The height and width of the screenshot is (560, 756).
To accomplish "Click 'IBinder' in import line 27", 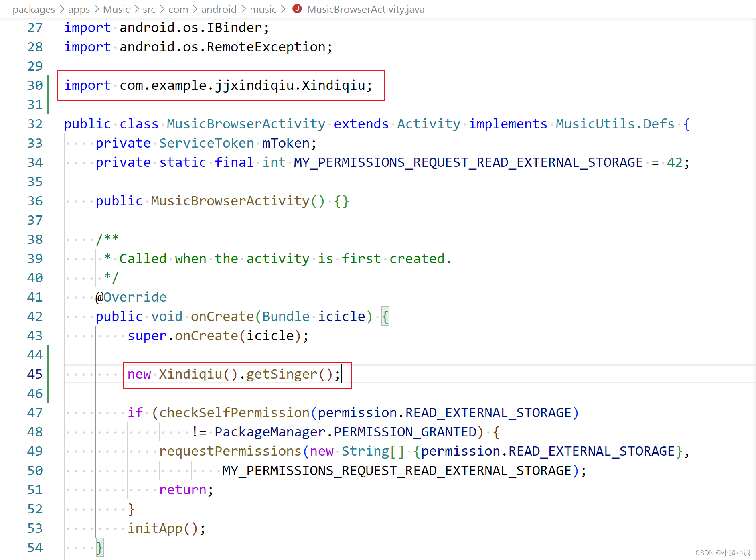I will pos(234,28).
